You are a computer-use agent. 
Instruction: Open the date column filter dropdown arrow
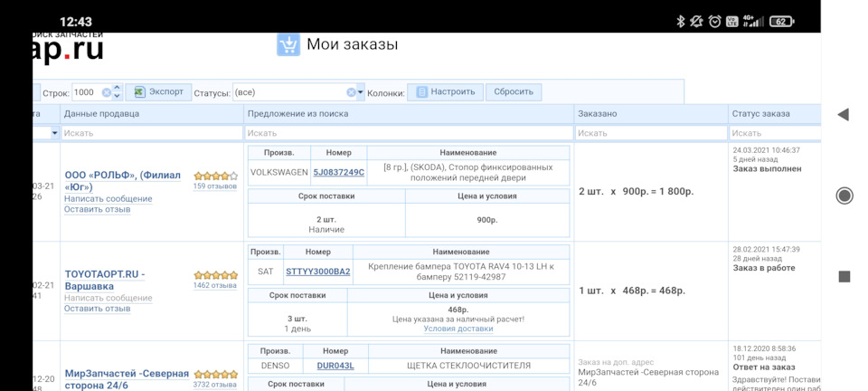(x=55, y=133)
